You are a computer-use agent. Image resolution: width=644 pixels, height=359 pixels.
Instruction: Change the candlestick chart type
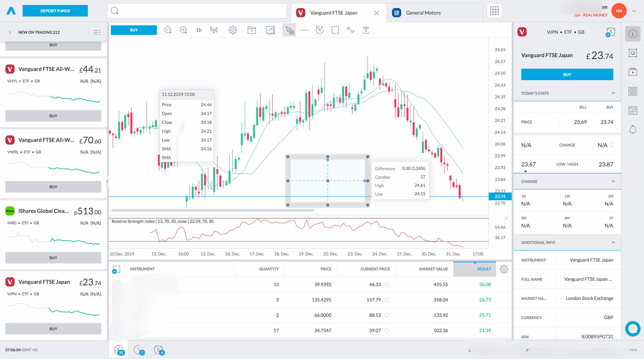[214, 30]
